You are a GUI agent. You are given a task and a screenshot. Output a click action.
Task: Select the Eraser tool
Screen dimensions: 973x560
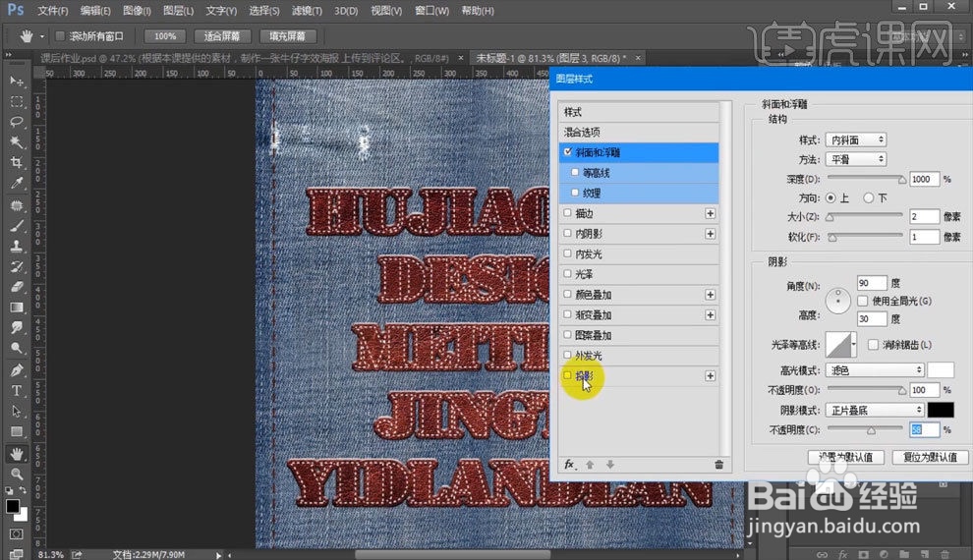point(16,287)
